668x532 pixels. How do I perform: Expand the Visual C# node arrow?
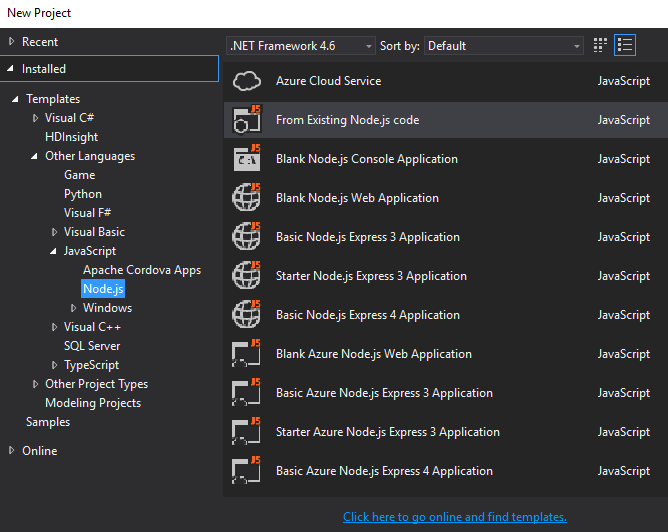pos(35,118)
